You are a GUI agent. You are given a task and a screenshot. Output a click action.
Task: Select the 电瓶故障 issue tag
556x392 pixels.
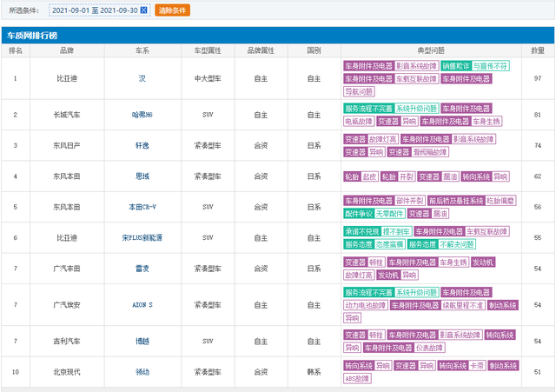[359, 122]
